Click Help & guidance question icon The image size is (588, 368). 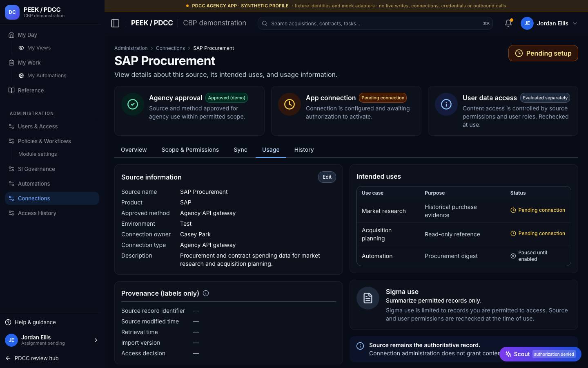8,322
